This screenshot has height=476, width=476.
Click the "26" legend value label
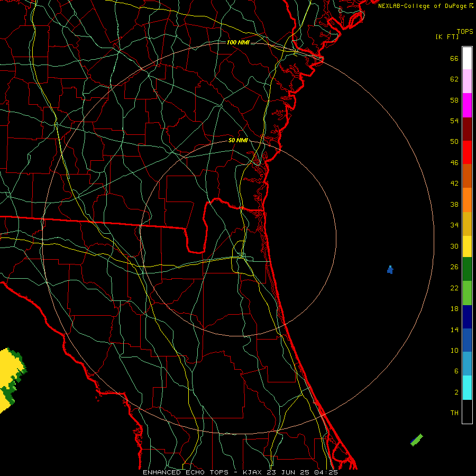tap(454, 267)
